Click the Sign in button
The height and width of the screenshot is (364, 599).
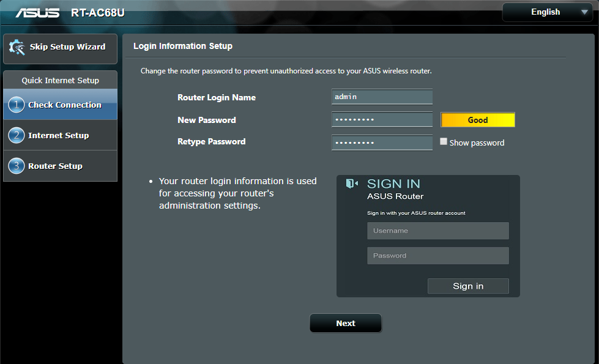coord(468,286)
